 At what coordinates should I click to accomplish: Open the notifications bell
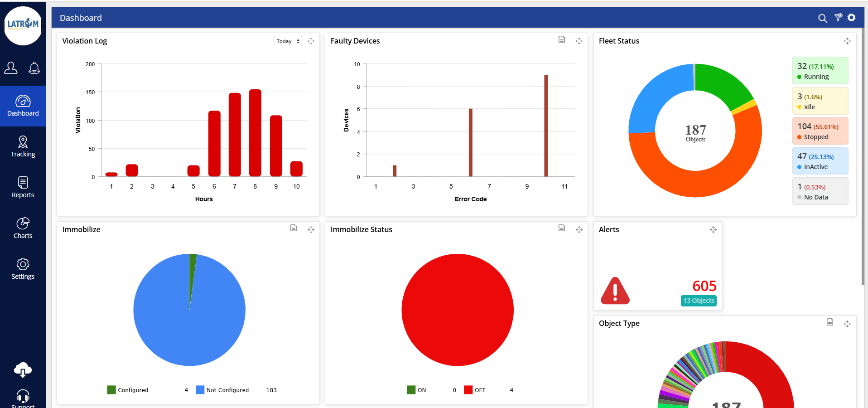coord(34,68)
